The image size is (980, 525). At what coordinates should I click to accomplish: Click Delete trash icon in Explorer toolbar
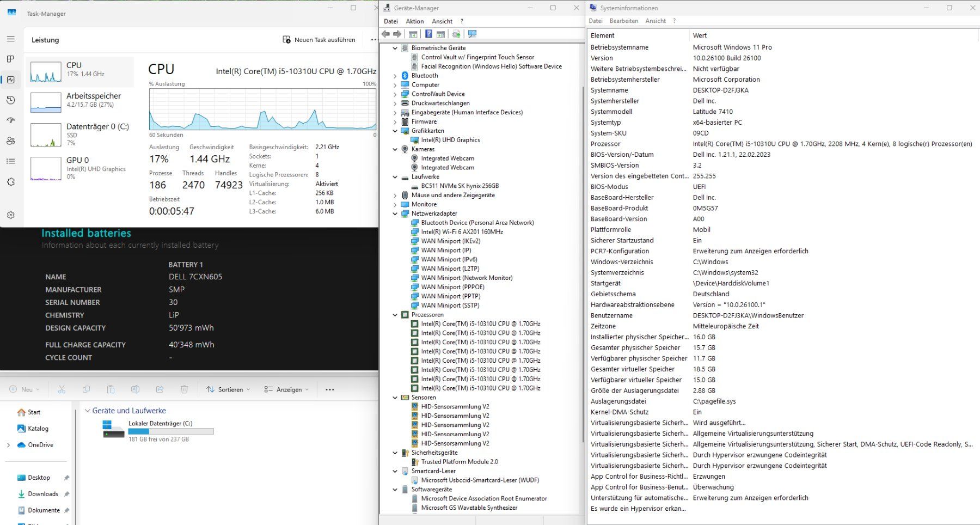pyautogui.click(x=184, y=389)
